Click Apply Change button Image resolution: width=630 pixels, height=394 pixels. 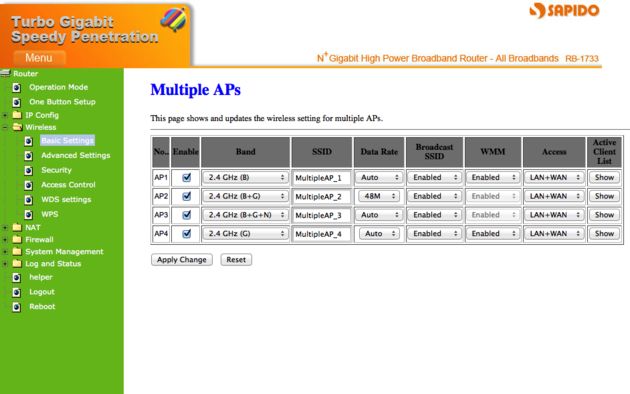click(182, 260)
